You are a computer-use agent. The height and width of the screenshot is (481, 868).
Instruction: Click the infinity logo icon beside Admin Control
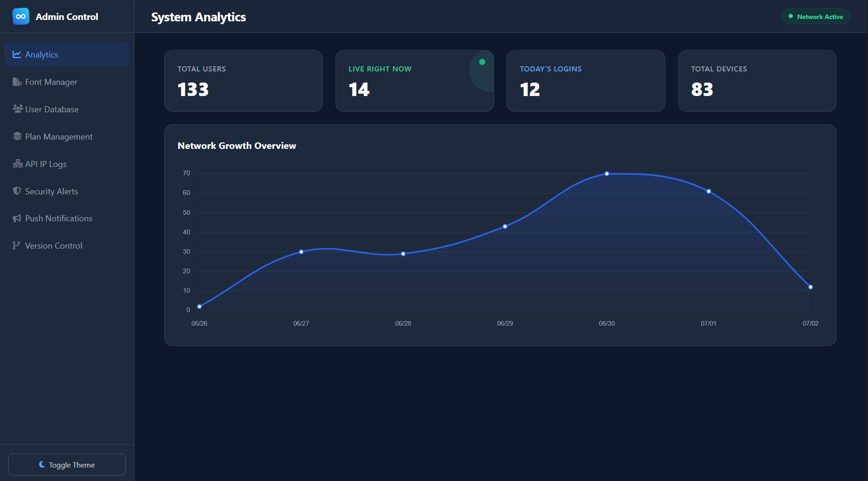[x=21, y=16]
